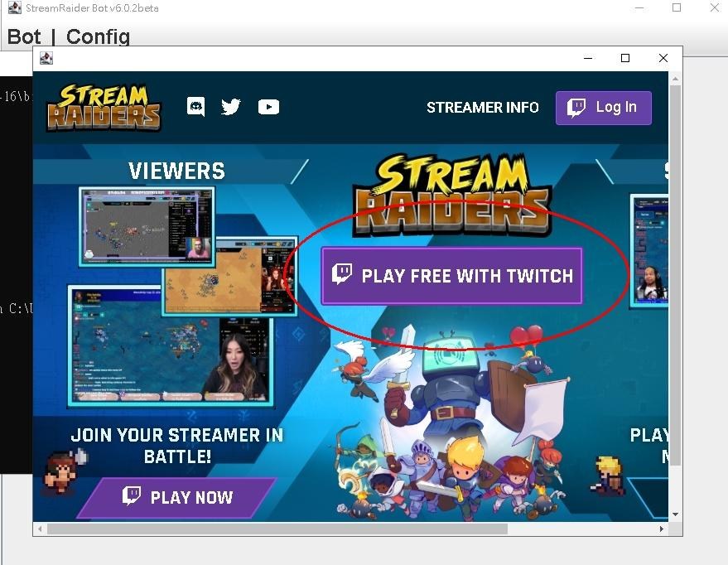Click the horizontal scrollbar thumb
728x565 pixels.
point(277,529)
